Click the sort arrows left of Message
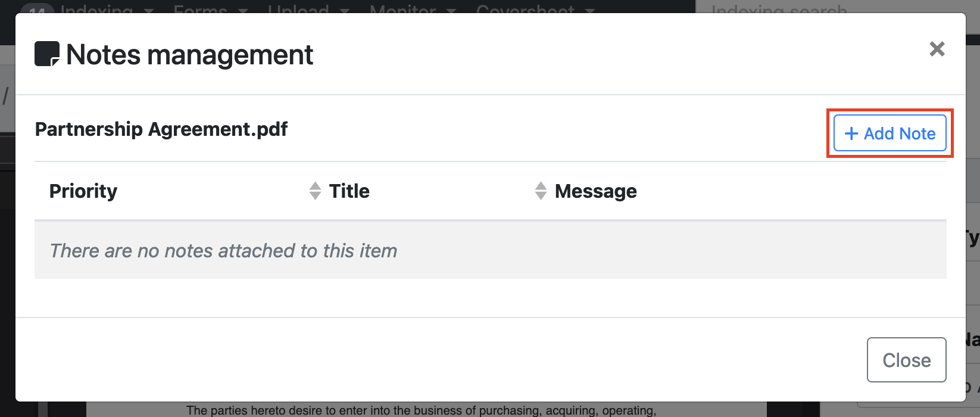 541,191
